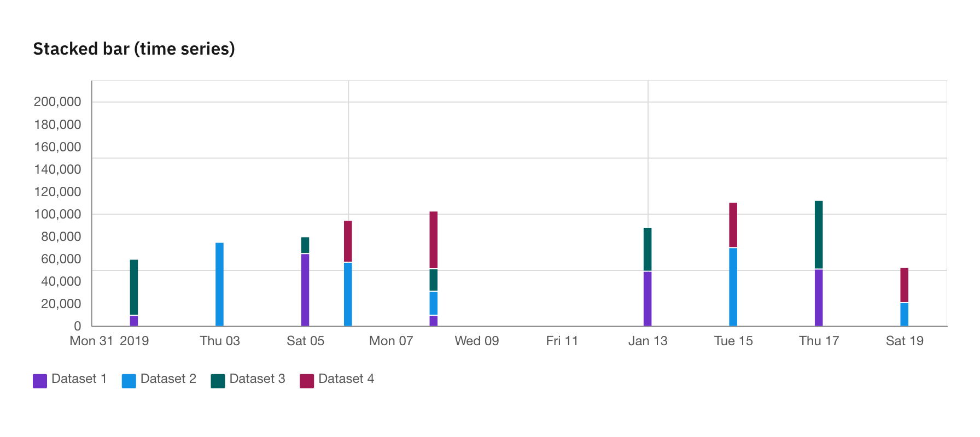Click the teal Dataset 3 legend swatch
The height and width of the screenshot is (437, 980).
click(218, 381)
